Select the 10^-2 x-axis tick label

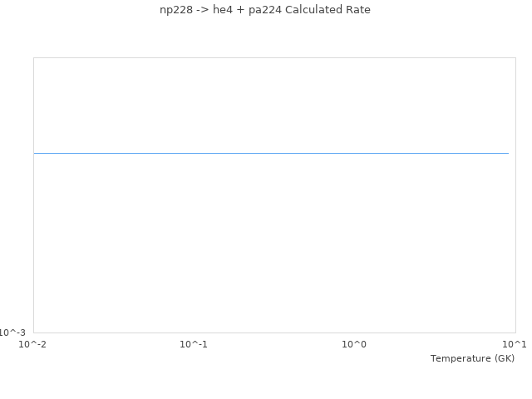pos(33,344)
